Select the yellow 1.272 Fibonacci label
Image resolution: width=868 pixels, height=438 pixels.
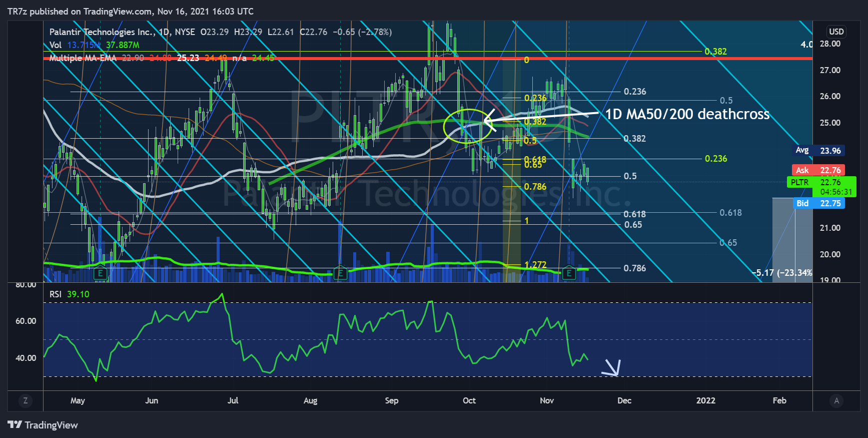pos(535,265)
